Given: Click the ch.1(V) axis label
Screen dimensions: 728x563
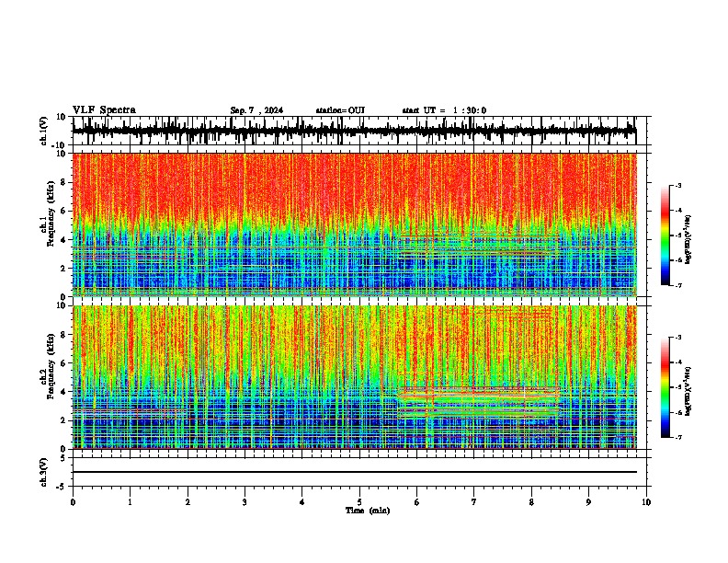Looking at the screenshot, I should (x=43, y=131).
